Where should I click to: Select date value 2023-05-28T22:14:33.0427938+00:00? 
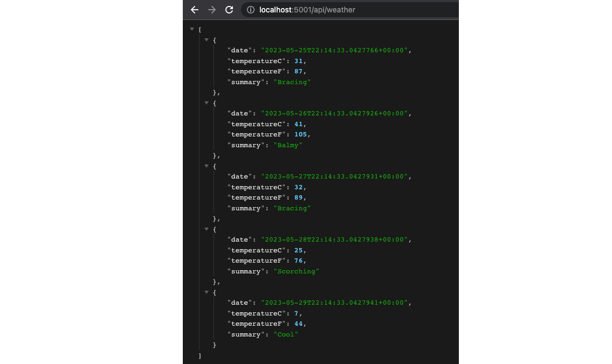pyautogui.click(x=334, y=239)
